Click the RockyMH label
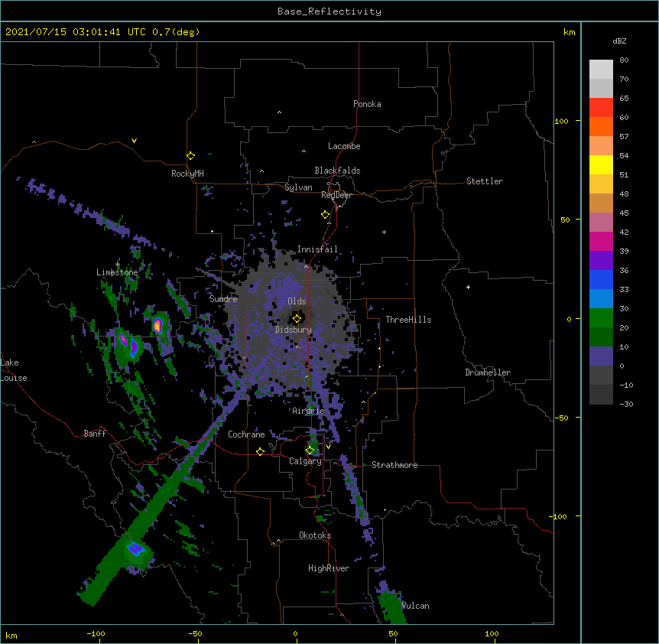This screenshot has height=644, width=659. coord(187,173)
